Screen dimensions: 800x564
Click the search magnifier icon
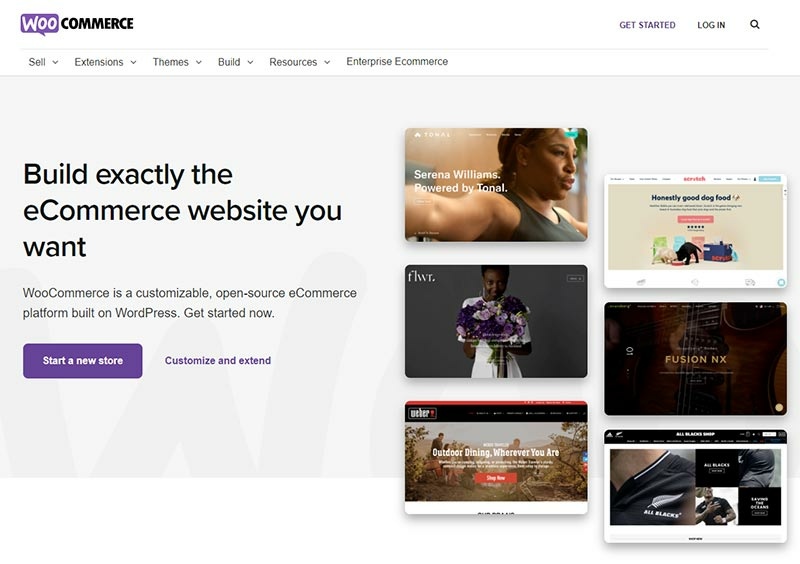(755, 24)
